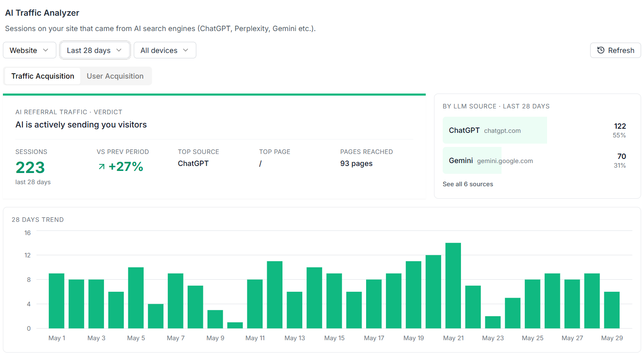Screen dimensions: 644x358
Task: Select the ChatGPT chatgpt.com source row
Action: (x=538, y=130)
